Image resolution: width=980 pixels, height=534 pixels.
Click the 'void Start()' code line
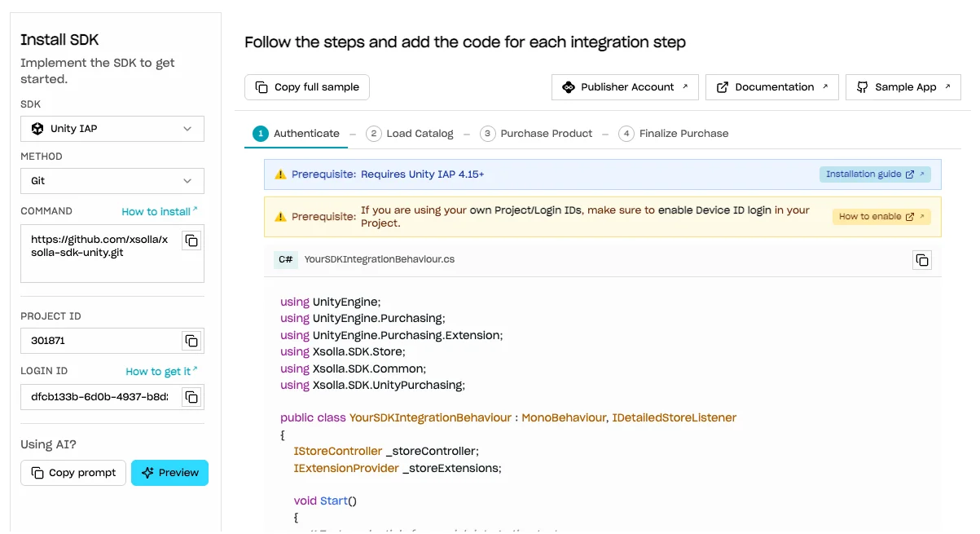pyautogui.click(x=325, y=501)
